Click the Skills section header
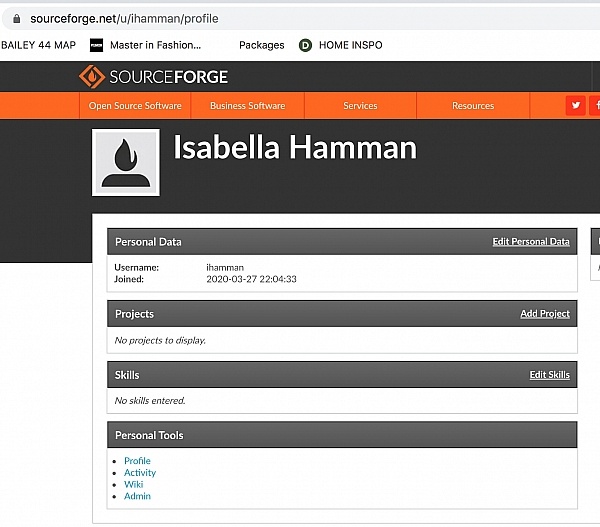This screenshot has width=600, height=527. (342, 375)
